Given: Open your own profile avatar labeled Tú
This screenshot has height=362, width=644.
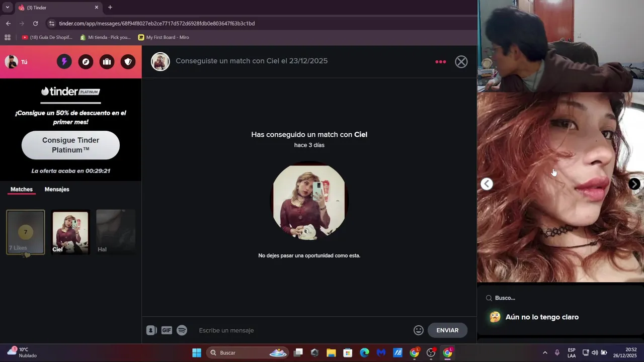Looking at the screenshot, I should click(x=16, y=62).
